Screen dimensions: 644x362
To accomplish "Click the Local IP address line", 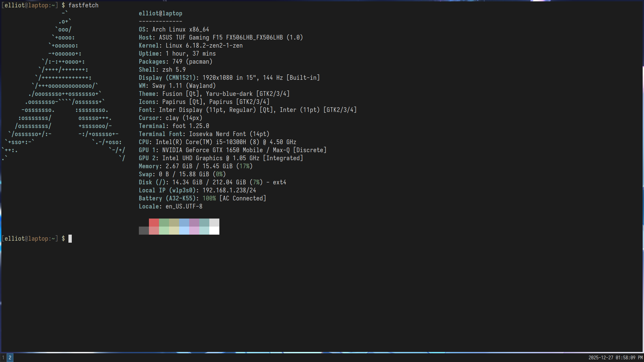I will (x=197, y=190).
